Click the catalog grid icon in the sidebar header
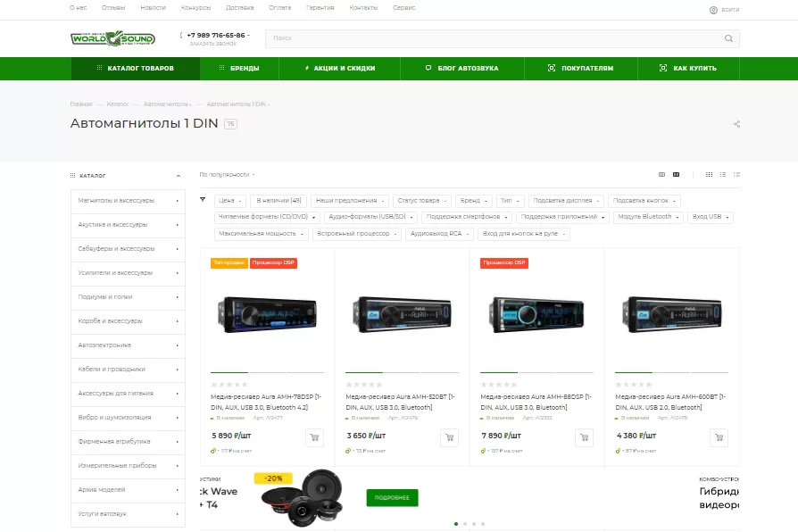 click(73, 176)
